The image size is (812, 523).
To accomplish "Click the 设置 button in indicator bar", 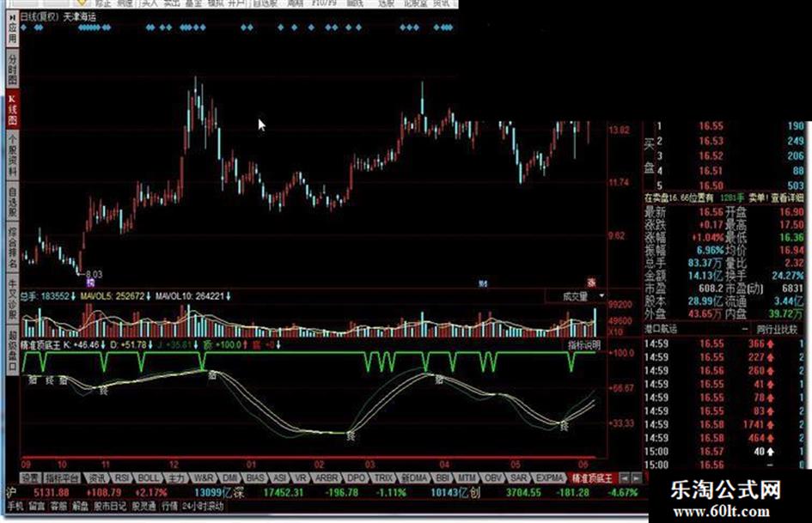I will pos(29,478).
